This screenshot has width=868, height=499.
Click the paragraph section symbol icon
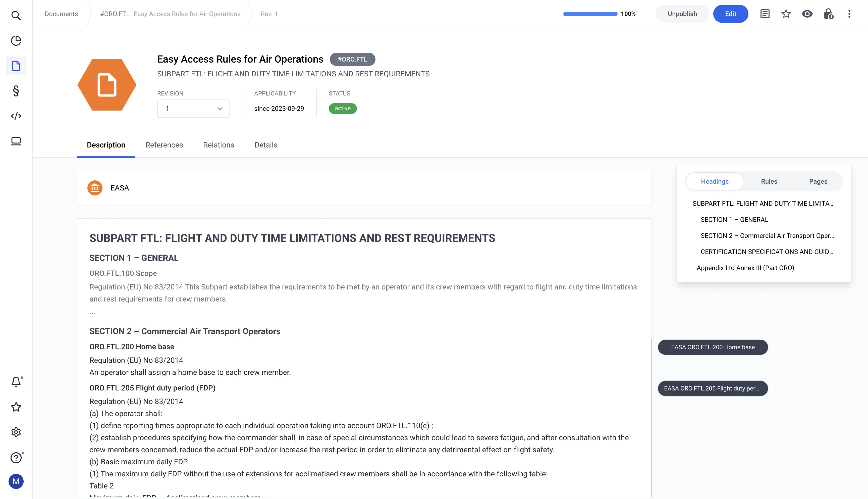[16, 91]
